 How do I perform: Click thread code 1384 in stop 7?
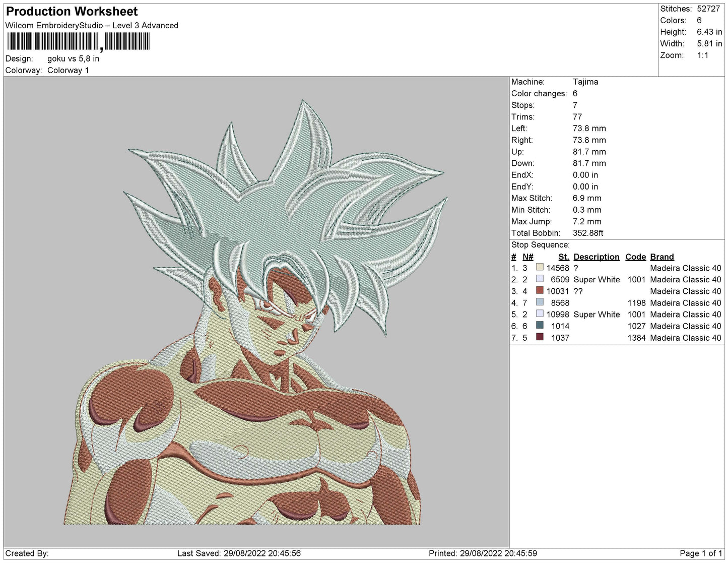point(637,338)
